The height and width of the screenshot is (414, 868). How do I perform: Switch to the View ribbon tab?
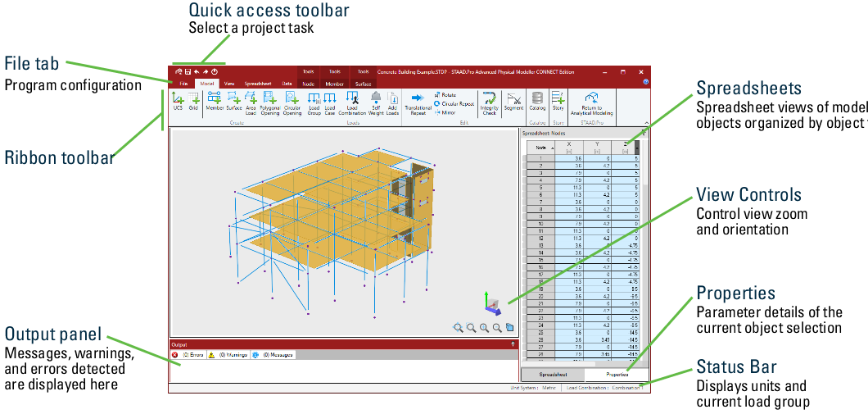(x=229, y=84)
